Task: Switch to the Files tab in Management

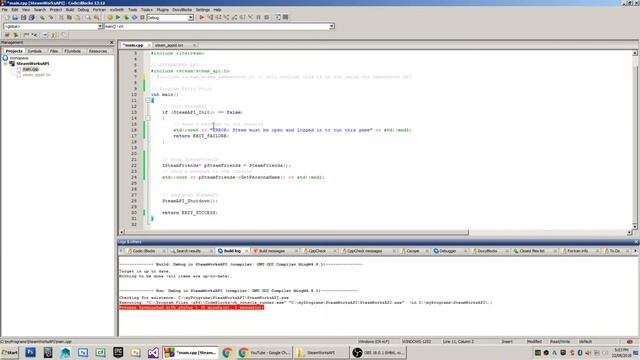Action: click(54, 51)
